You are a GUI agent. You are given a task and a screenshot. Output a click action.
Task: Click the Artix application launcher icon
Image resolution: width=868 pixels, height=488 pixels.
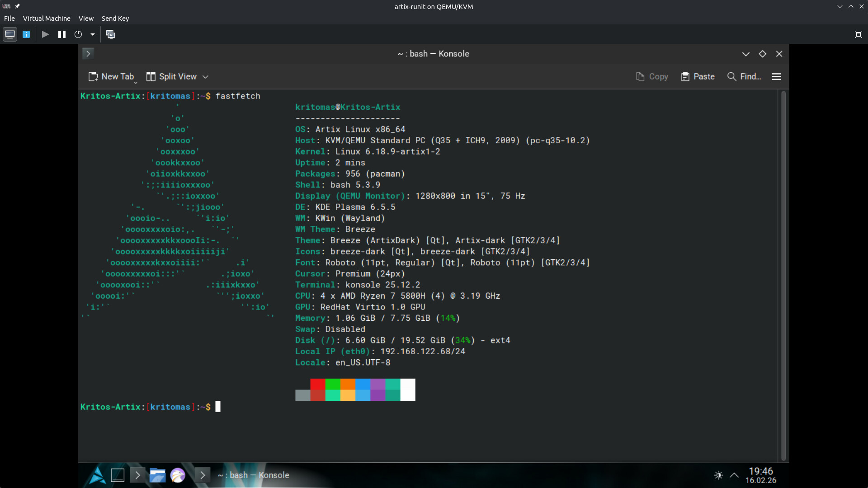[x=97, y=475]
